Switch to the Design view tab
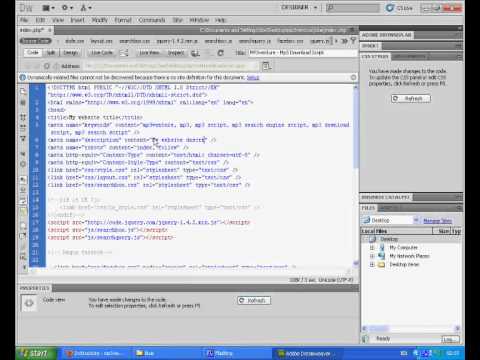Viewport: 480px width, 360px height. point(70,53)
